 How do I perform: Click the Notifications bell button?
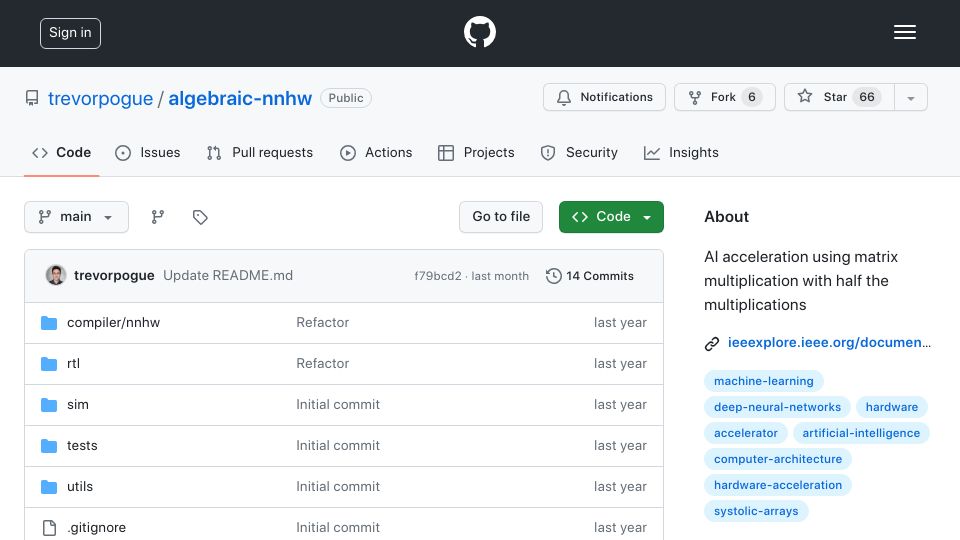coord(604,97)
